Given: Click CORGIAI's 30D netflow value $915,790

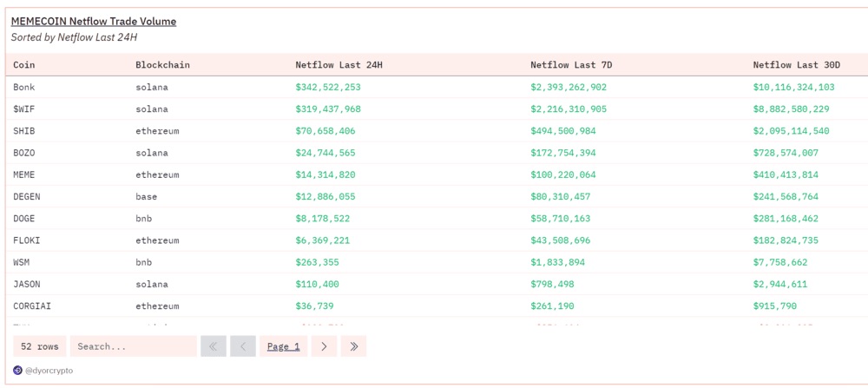Looking at the screenshot, I should [775, 306].
